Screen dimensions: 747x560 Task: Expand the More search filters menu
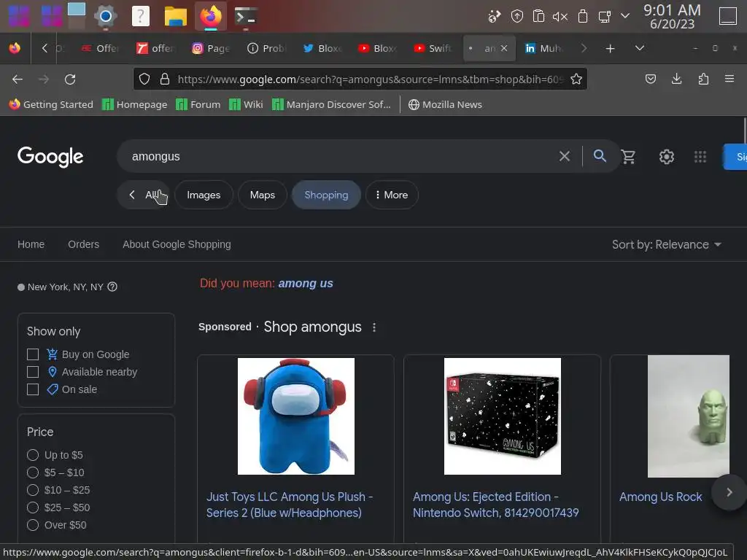coord(392,195)
